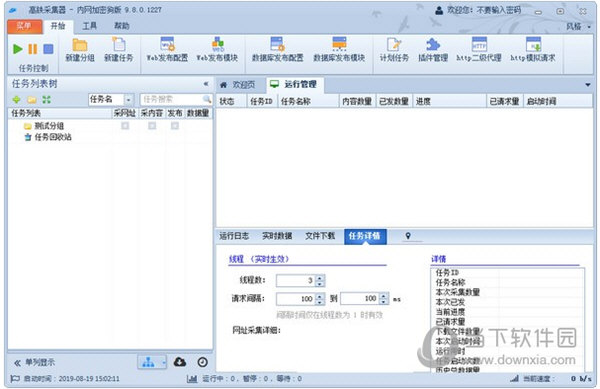Viewport: 600px width, 389px height.
Task: Click 单列显示 at bottom left
Action: (34, 362)
